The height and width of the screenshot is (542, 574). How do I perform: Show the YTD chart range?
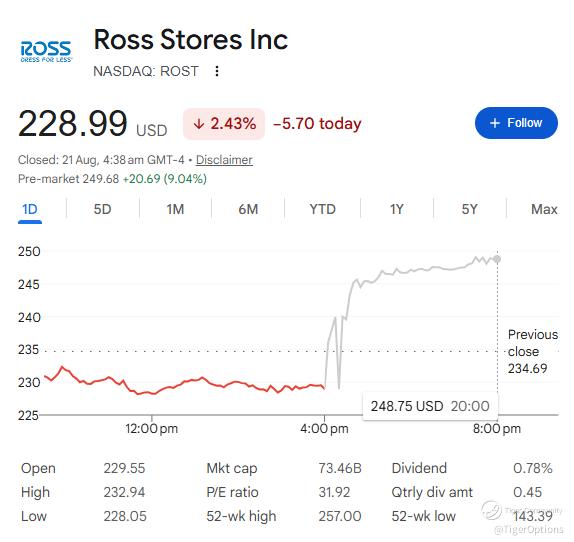323,210
